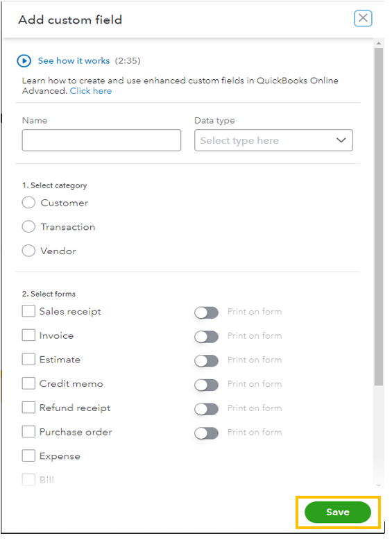This screenshot has height=543, width=392.
Task: Enable the Estimate form checkbox
Action: 28,359
